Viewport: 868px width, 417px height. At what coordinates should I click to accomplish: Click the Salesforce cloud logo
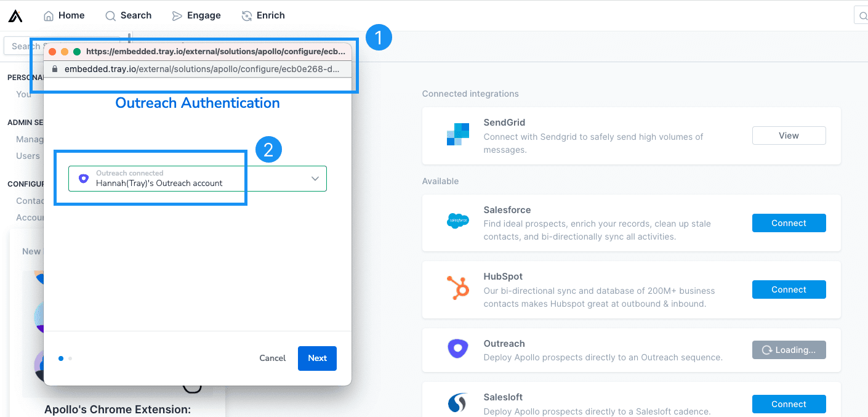click(457, 220)
